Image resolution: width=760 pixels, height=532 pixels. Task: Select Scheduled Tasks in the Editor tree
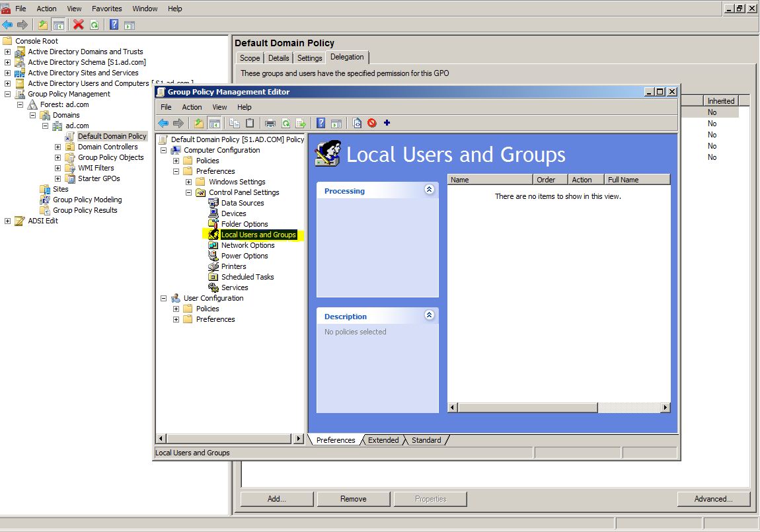pos(247,277)
